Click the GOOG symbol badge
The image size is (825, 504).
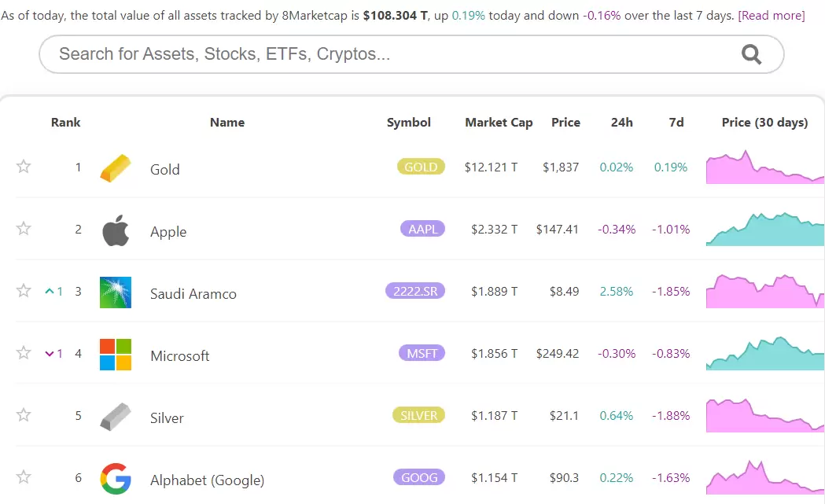419,477
